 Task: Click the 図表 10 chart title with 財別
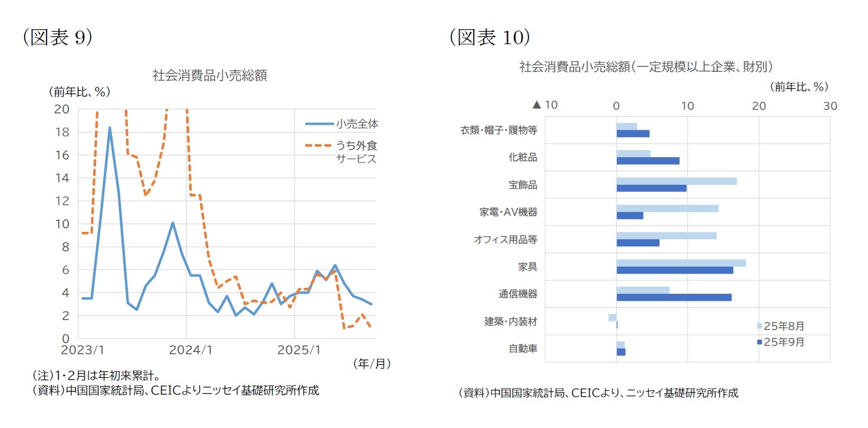[646, 67]
